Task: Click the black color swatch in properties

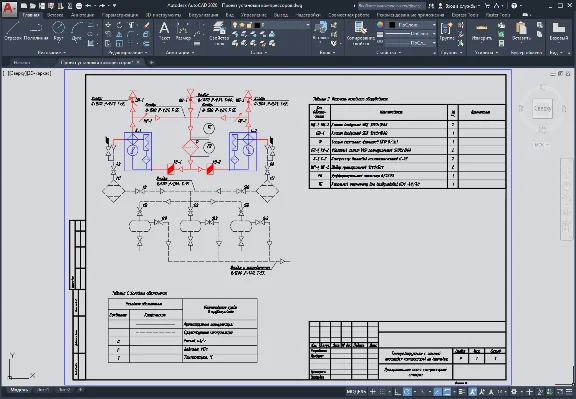Action: point(392,25)
